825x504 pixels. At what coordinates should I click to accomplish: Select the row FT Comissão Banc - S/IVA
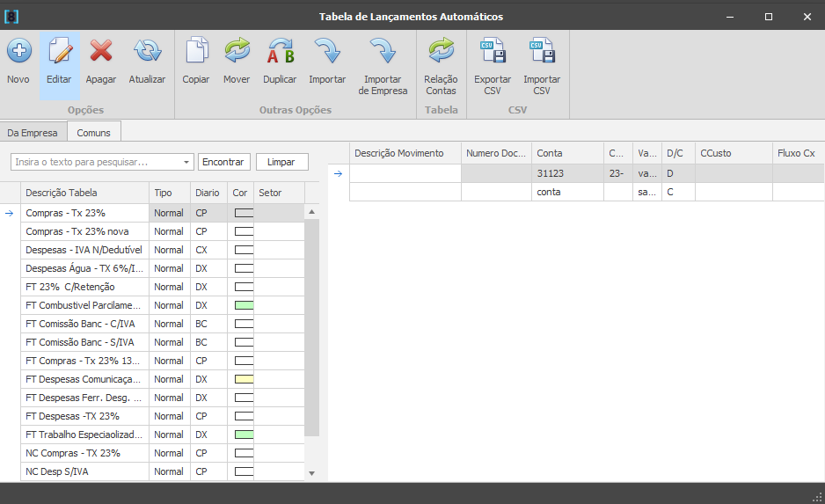(x=163, y=342)
